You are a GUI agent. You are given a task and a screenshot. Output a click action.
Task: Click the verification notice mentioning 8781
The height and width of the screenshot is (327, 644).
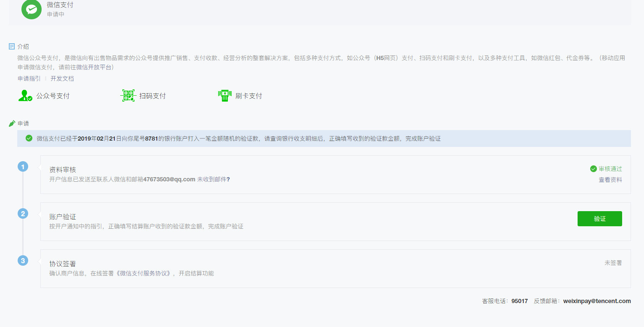(324, 139)
